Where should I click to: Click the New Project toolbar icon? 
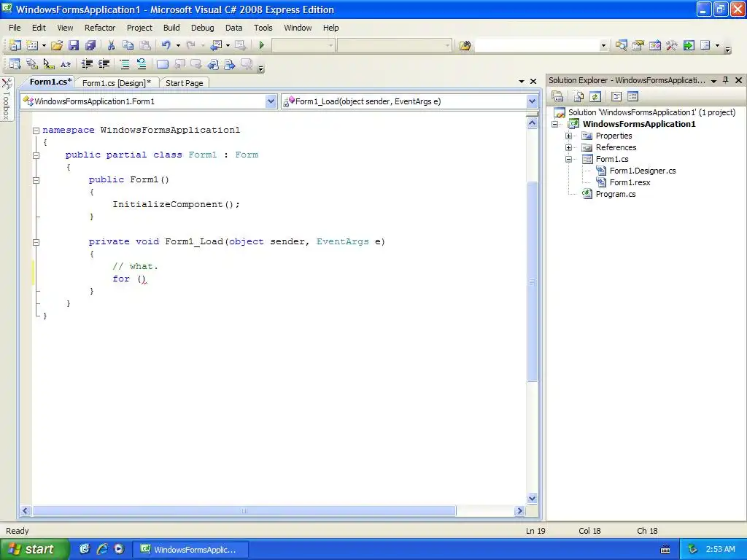[15, 45]
